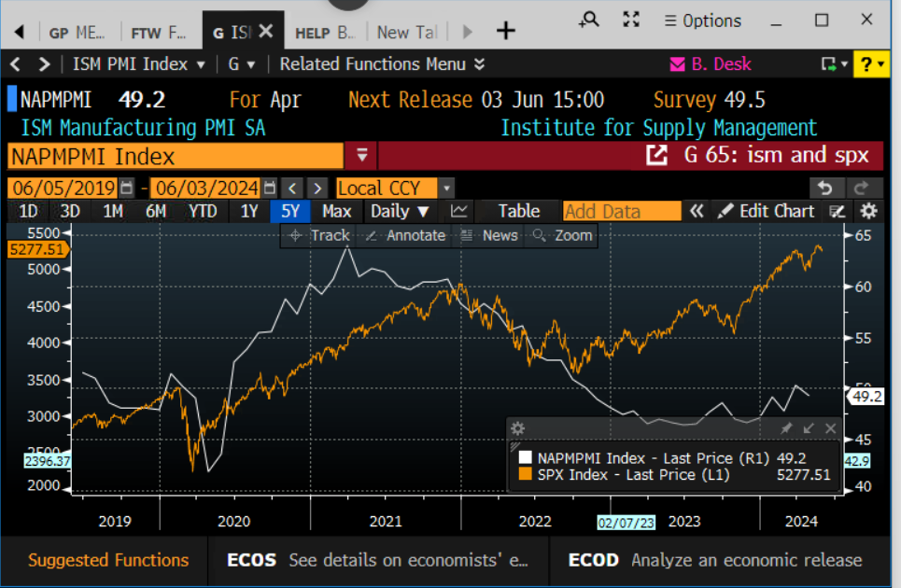Expand the Local CCY currency dropdown
The height and width of the screenshot is (588, 901).
point(446,187)
